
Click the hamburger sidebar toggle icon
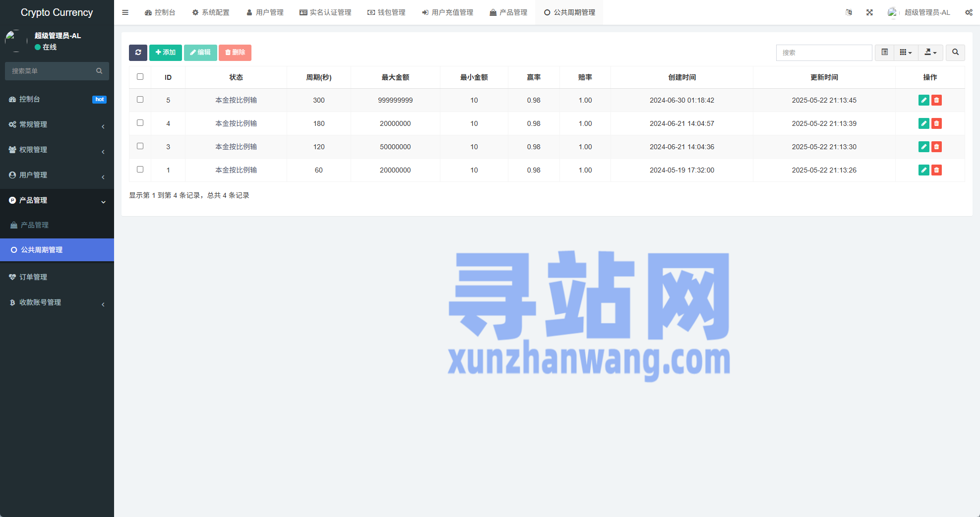point(125,12)
